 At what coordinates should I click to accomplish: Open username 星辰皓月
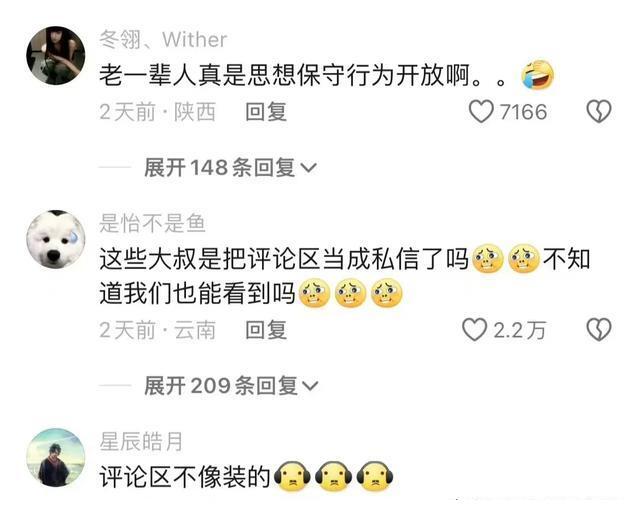141,441
